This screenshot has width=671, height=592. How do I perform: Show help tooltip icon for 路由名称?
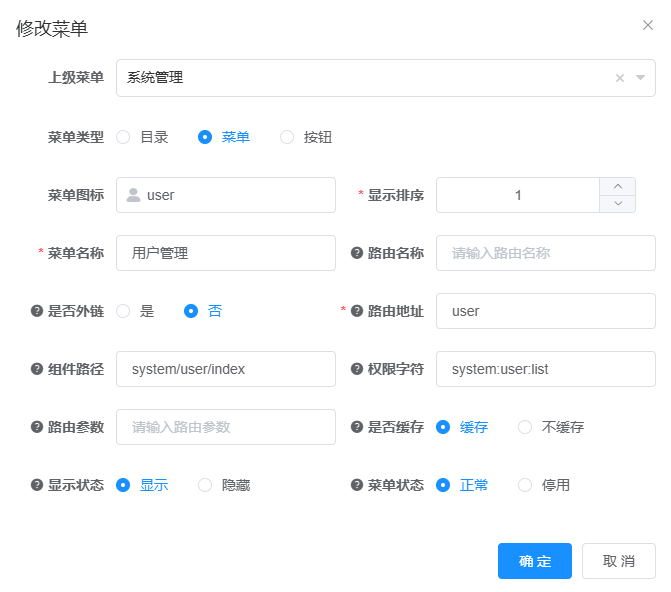coord(357,253)
